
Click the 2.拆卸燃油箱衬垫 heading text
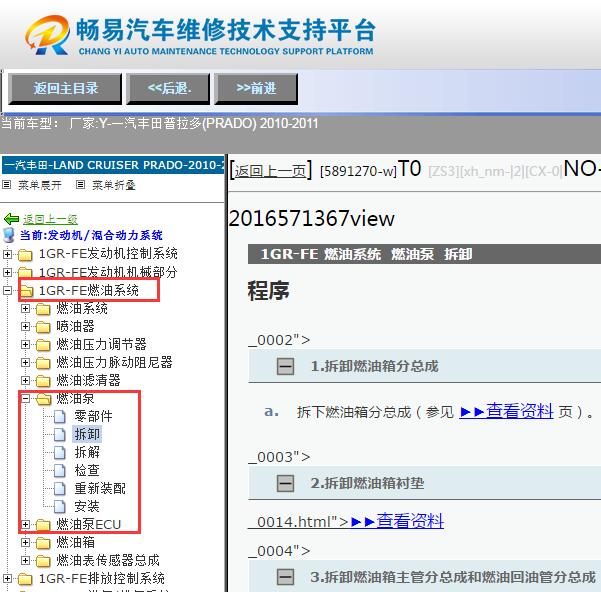click(368, 483)
